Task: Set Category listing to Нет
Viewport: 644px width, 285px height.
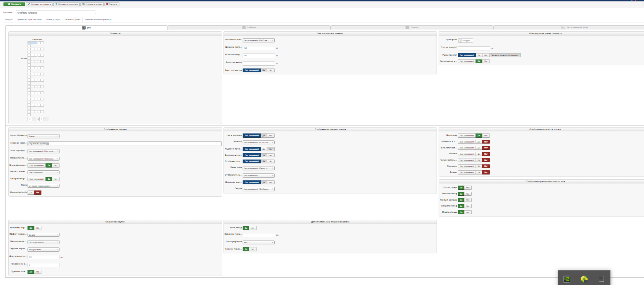Action: (468, 206)
